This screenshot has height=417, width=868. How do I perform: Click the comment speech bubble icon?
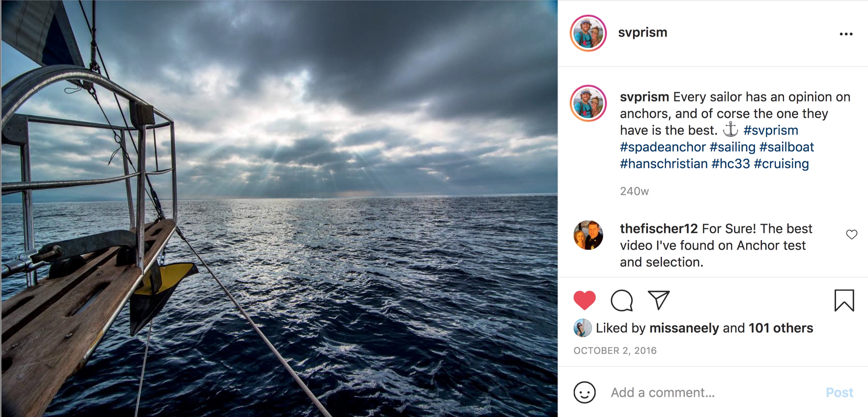(x=622, y=300)
